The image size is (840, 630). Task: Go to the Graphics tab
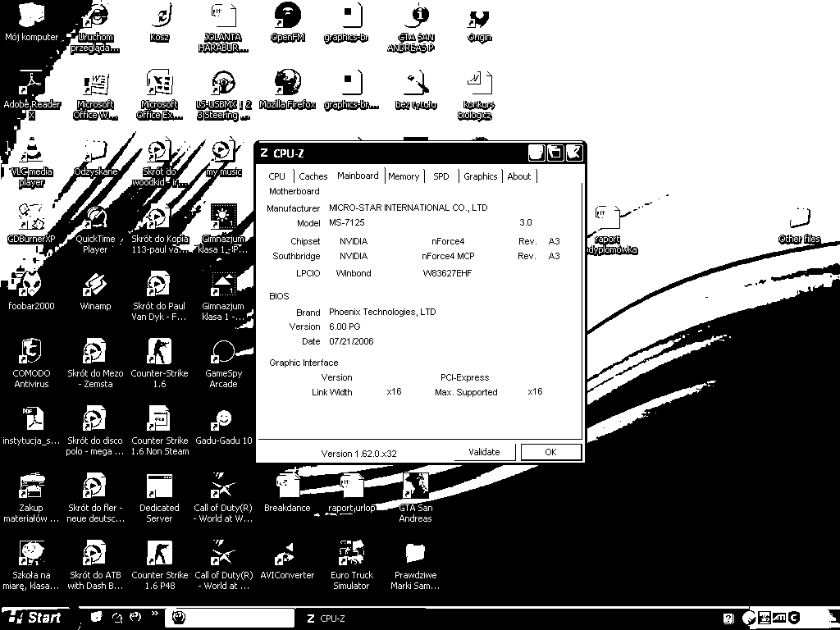pyautogui.click(x=480, y=176)
